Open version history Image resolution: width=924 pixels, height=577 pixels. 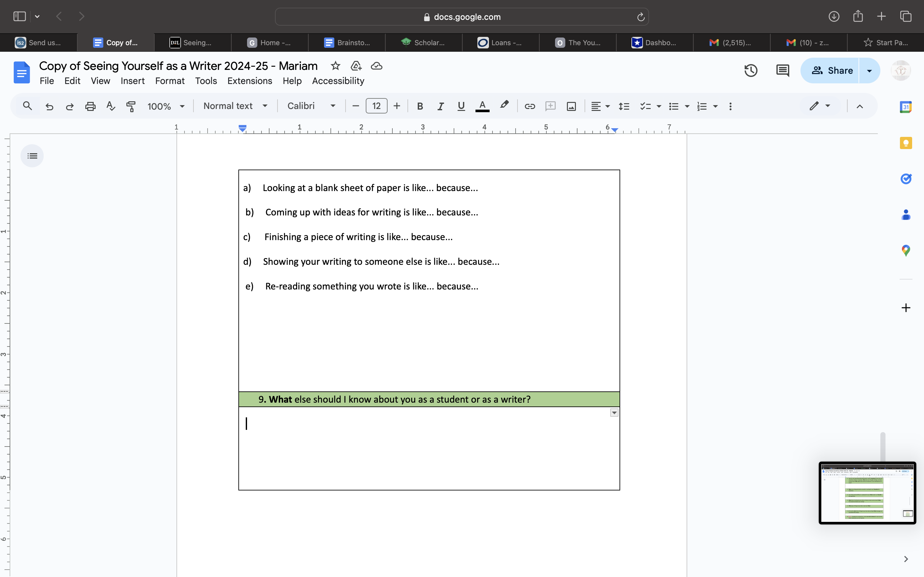tap(750, 70)
